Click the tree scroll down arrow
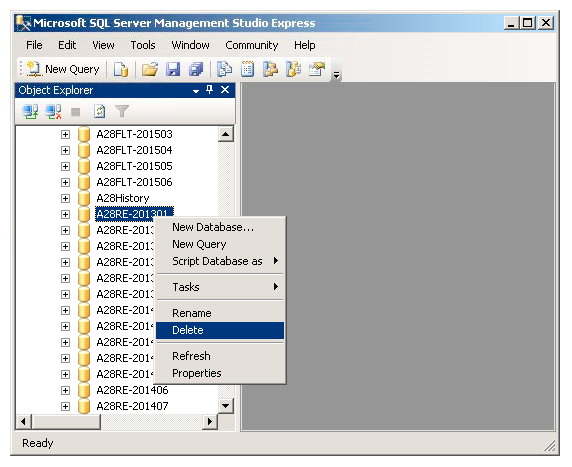The width and height of the screenshot is (572, 467). click(x=226, y=406)
